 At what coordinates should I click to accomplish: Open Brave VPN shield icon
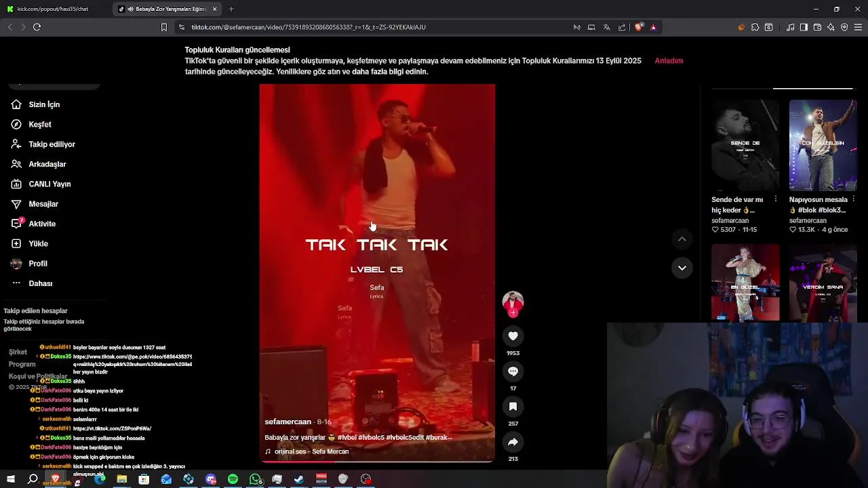tap(844, 27)
